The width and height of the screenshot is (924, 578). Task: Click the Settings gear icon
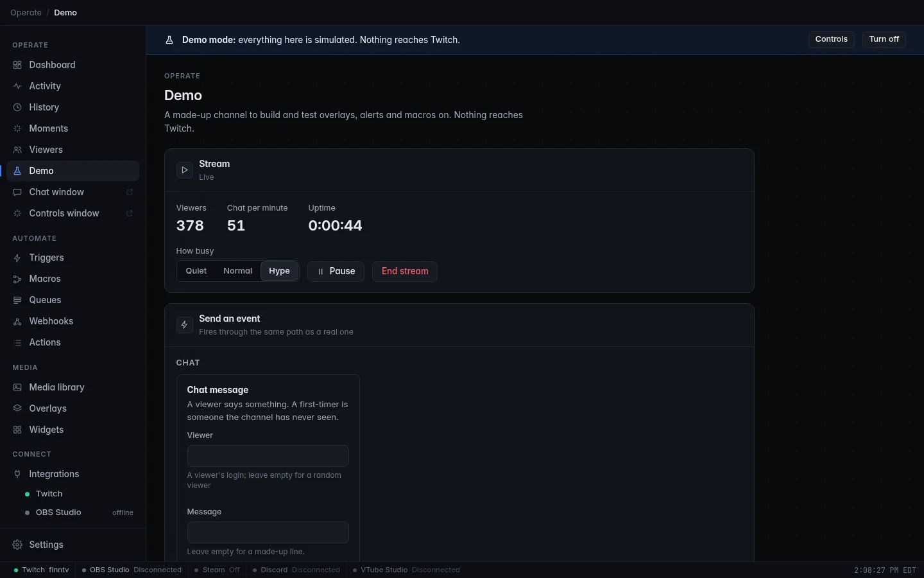(17, 545)
